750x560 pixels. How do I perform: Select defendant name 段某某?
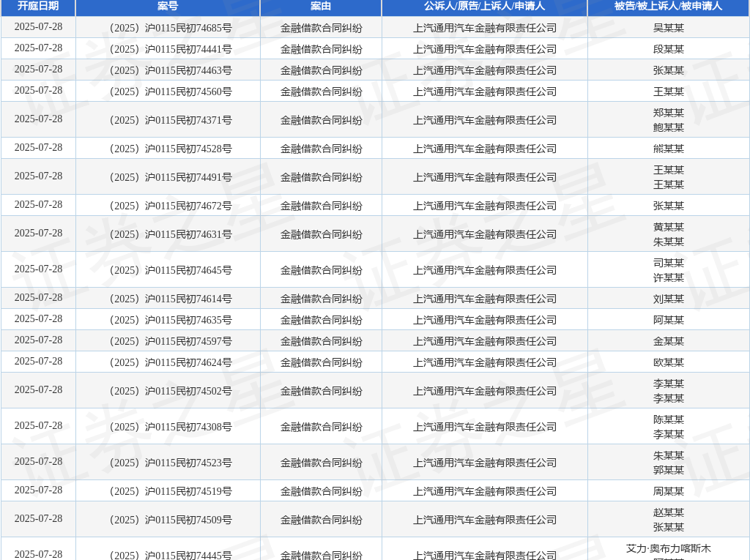[x=669, y=49]
